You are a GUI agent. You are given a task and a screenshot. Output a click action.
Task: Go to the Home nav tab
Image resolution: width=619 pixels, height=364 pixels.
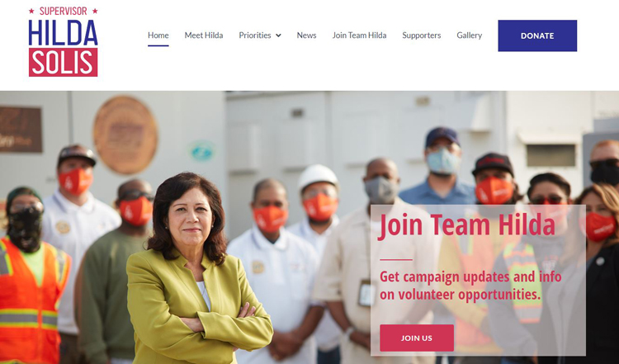point(158,35)
